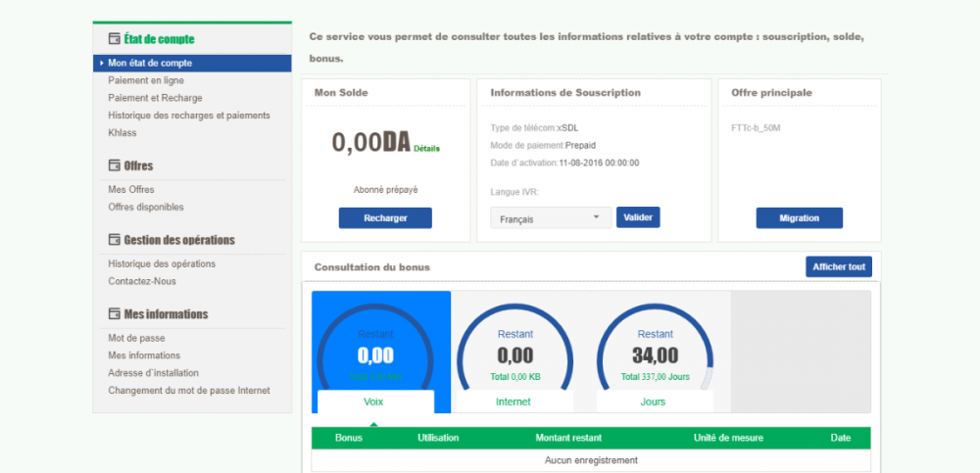Viewport: 980px width, 473px height.
Task: Select the Voix bonus tab
Action: [374, 402]
